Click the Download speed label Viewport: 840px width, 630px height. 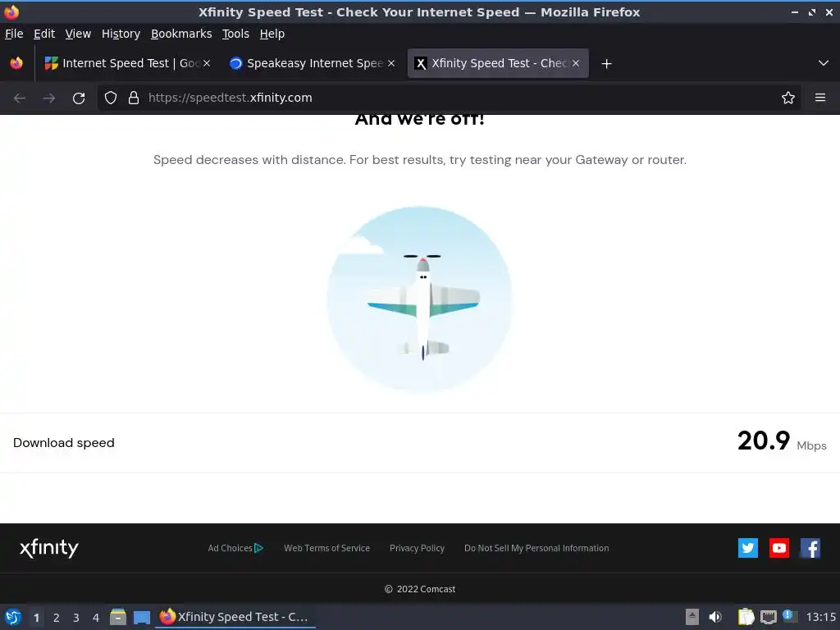[64, 443]
